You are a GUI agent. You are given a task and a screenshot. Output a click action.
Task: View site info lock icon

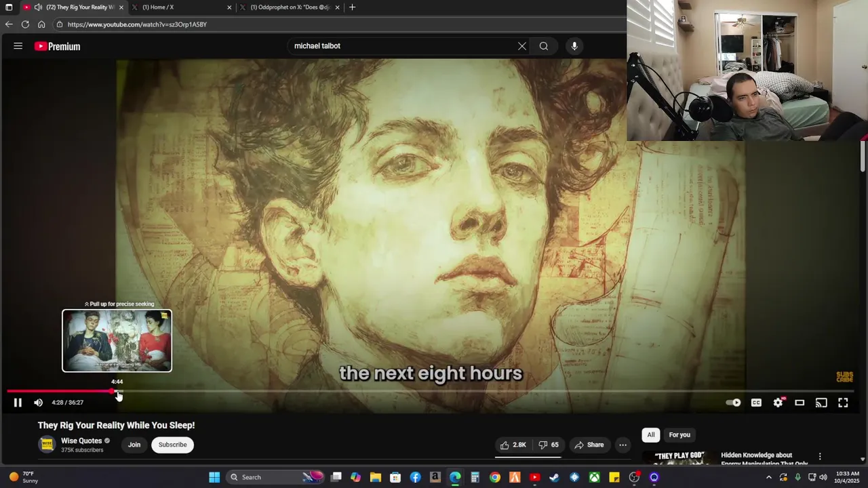point(60,24)
